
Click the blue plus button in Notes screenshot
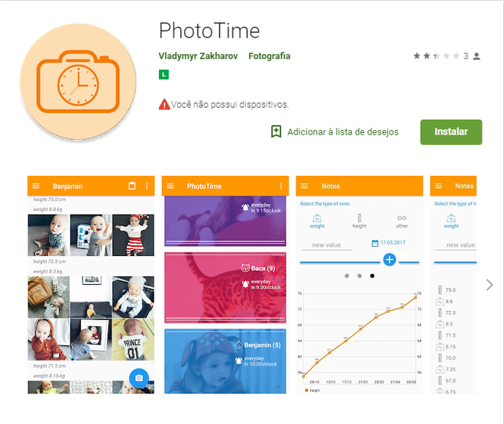click(x=389, y=260)
